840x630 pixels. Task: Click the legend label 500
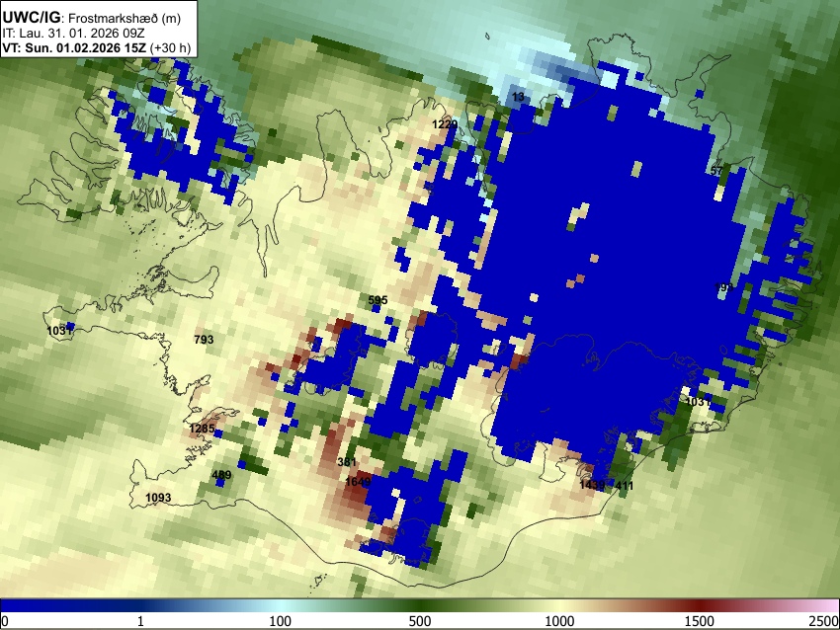click(x=420, y=621)
